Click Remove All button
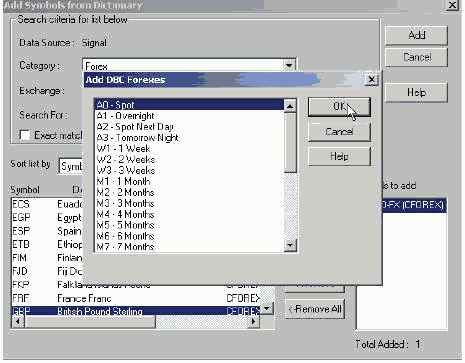465x363 pixels. pos(314,309)
